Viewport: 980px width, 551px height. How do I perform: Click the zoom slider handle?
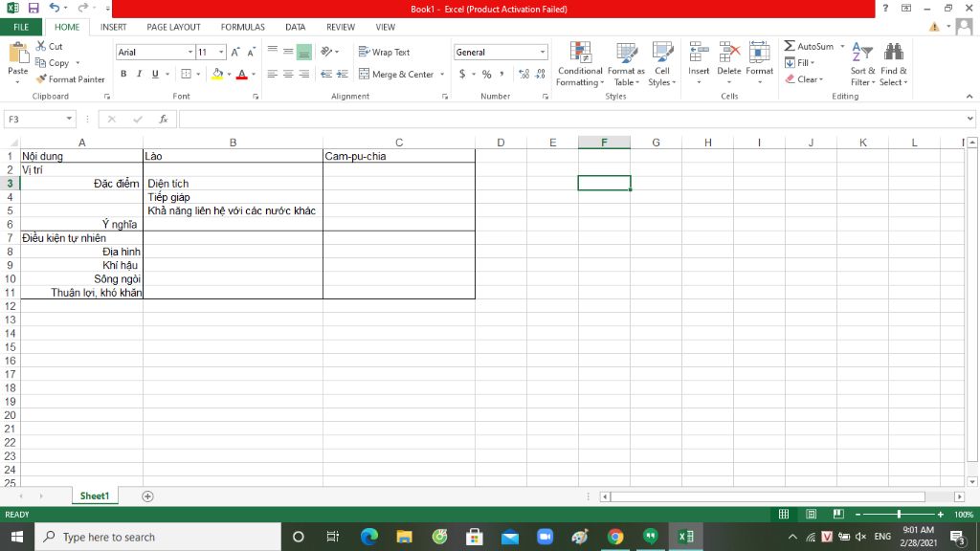pos(899,514)
